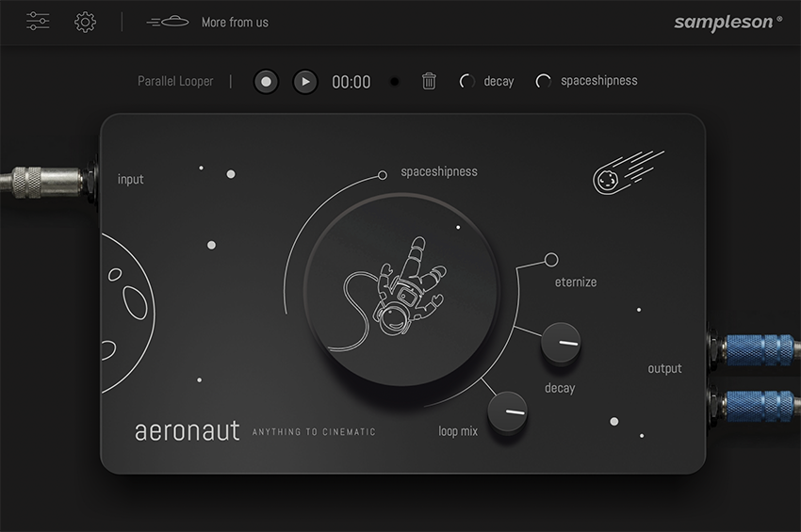Click the output label

click(664, 368)
